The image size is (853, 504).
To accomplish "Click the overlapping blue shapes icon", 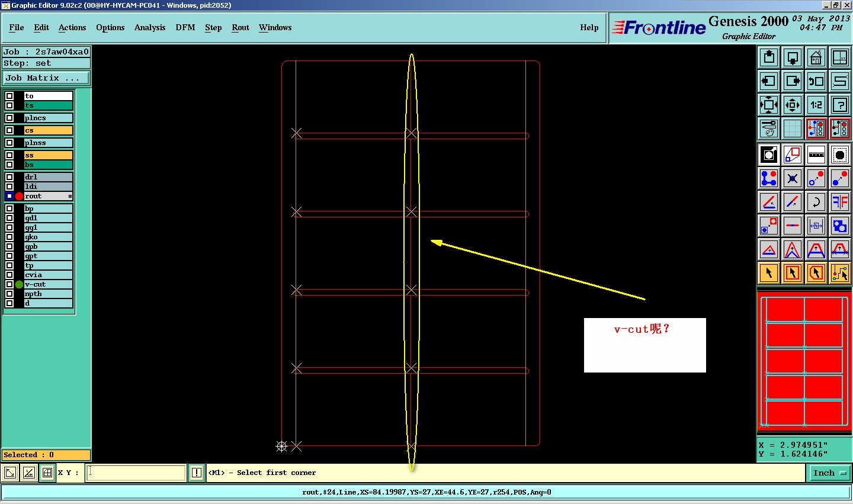I will [x=840, y=226].
